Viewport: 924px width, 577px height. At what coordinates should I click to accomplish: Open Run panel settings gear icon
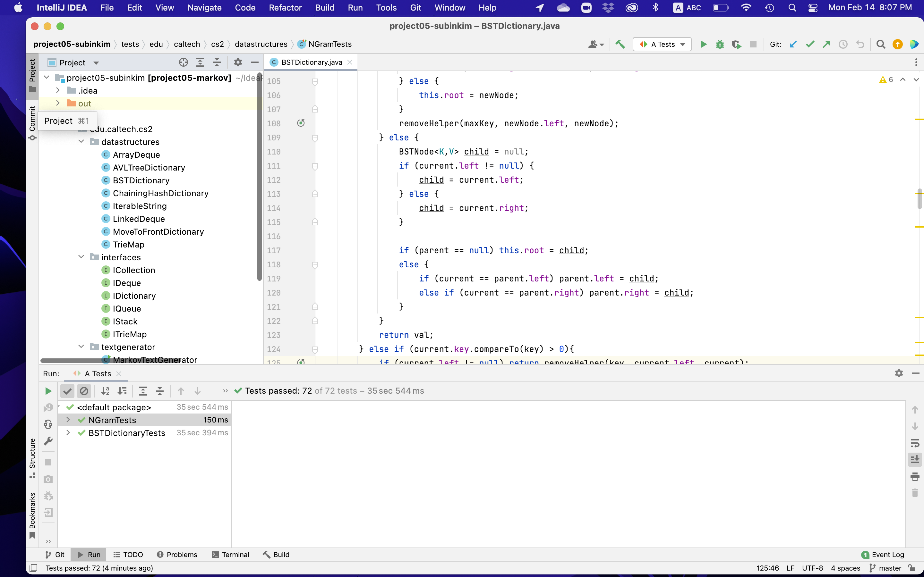pyautogui.click(x=899, y=373)
